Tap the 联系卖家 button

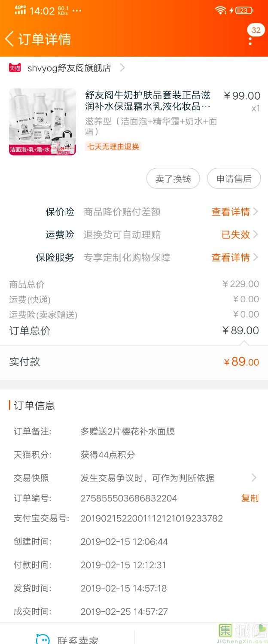click(77, 640)
